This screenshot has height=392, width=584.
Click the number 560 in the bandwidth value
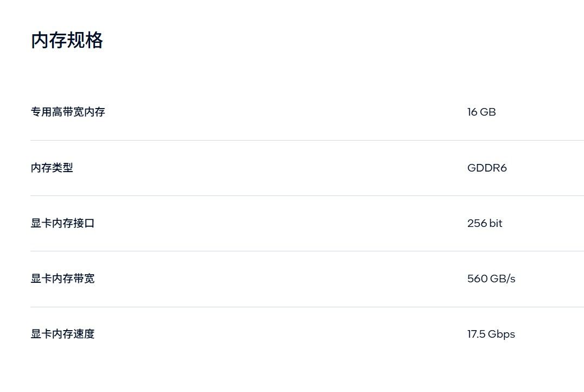coord(478,279)
